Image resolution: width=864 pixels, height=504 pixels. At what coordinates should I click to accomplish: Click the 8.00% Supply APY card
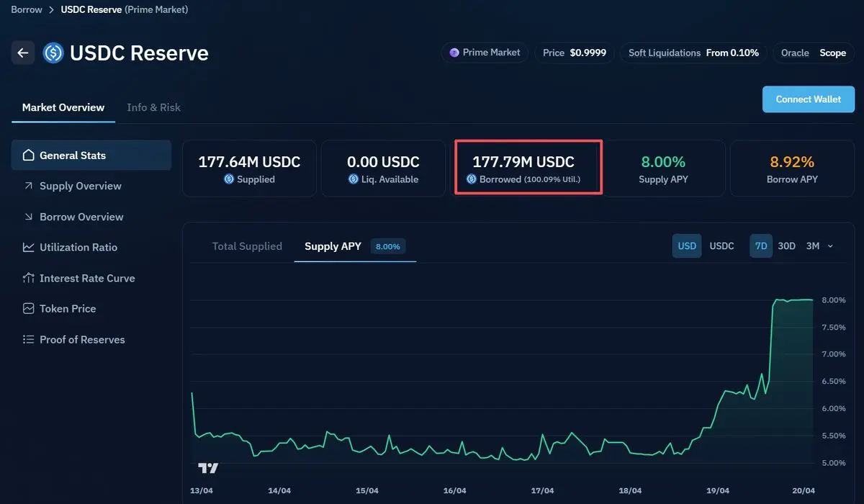tap(662, 168)
